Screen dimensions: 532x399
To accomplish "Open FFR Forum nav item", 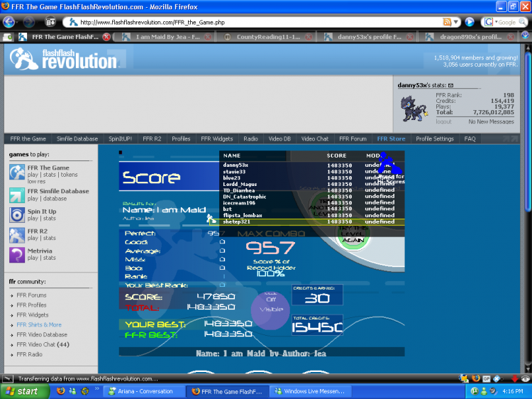I will [x=353, y=138].
